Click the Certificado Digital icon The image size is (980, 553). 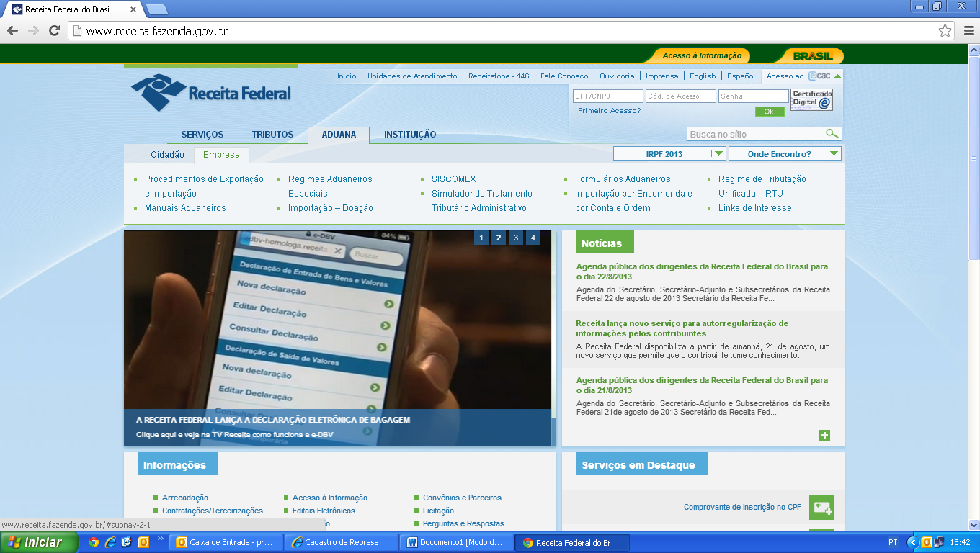click(x=811, y=99)
